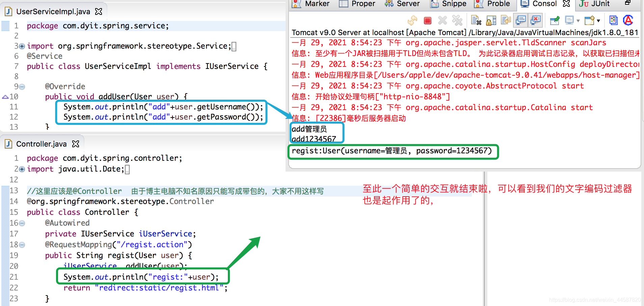Click the Consol tab monitor icon
The image size is (644, 306).
(525, 3)
